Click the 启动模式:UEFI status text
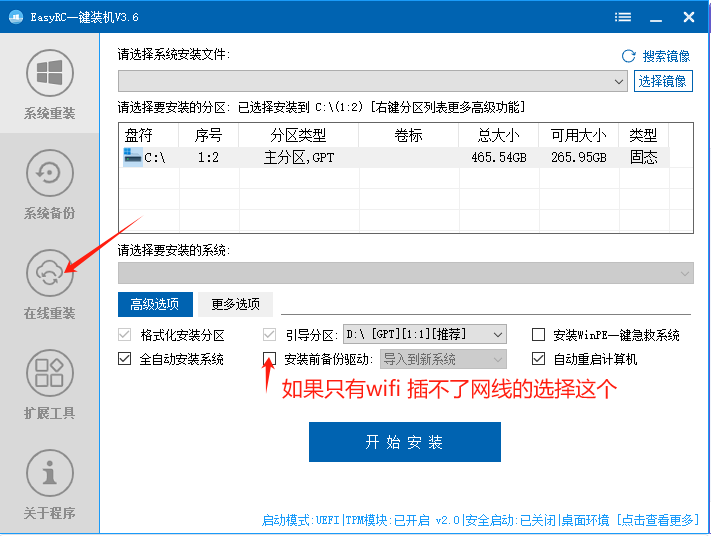 pyautogui.click(x=301, y=520)
